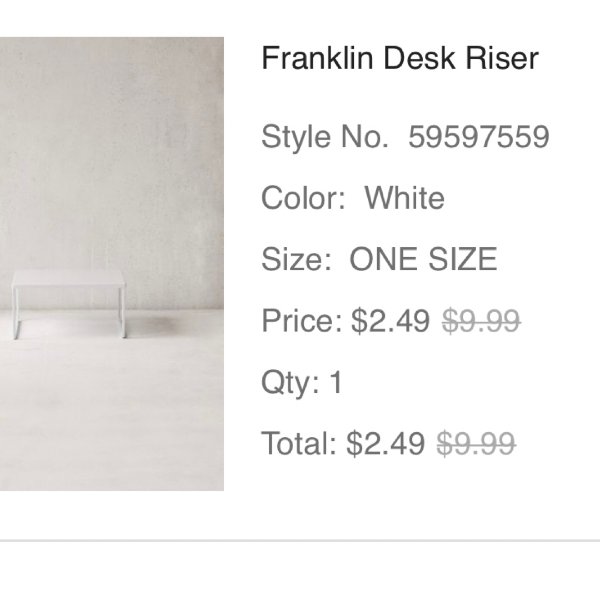Select the style number 59597559
The image size is (600, 600).
coord(479,137)
